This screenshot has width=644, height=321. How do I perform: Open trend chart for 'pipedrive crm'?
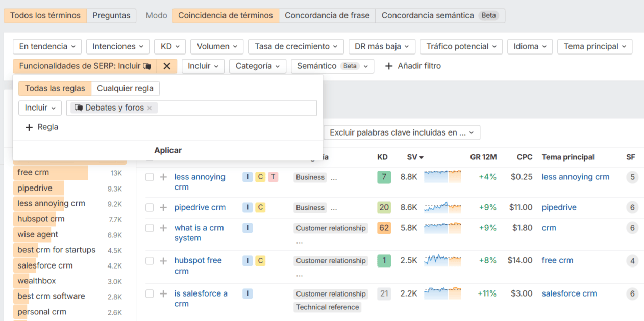click(442, 207)
